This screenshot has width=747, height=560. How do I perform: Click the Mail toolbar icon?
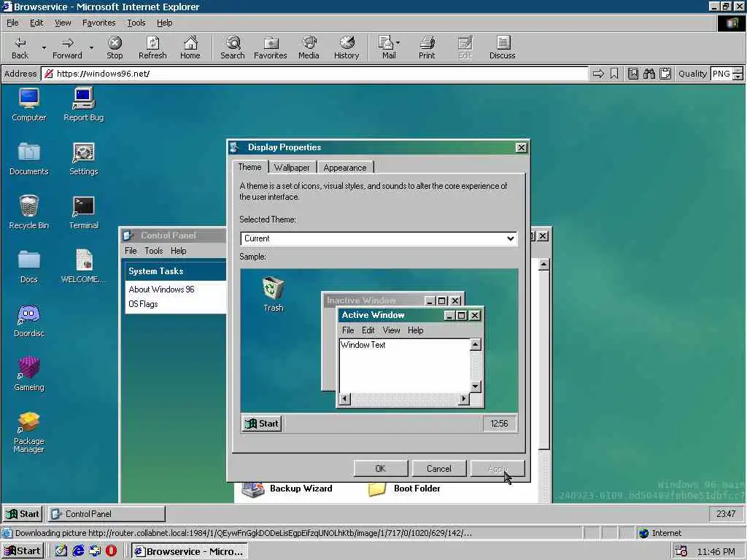385,43
